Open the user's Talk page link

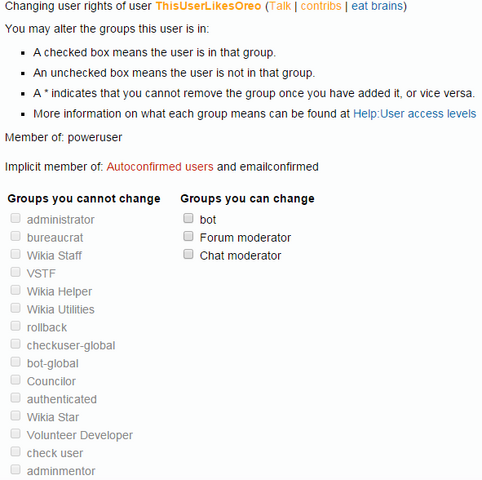280,6
